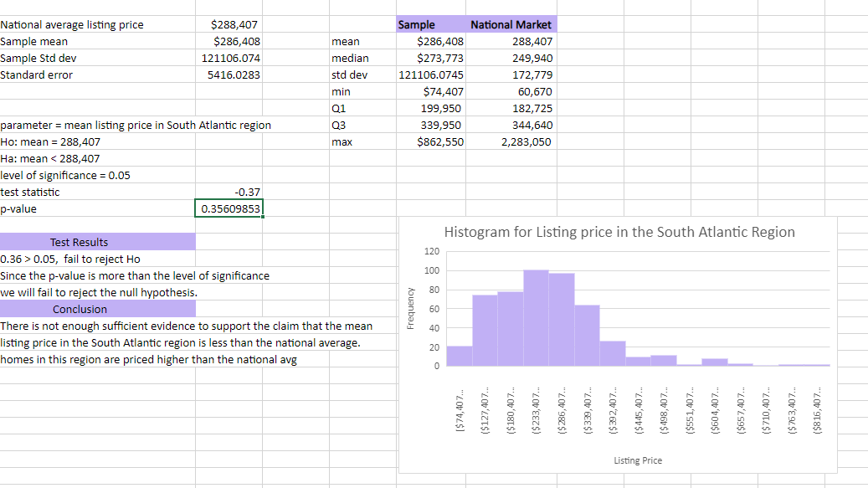Viewport: 868px width, 488px height.
Task: Select the 'Test Results' header cell
Action: (x=97, y=242)
